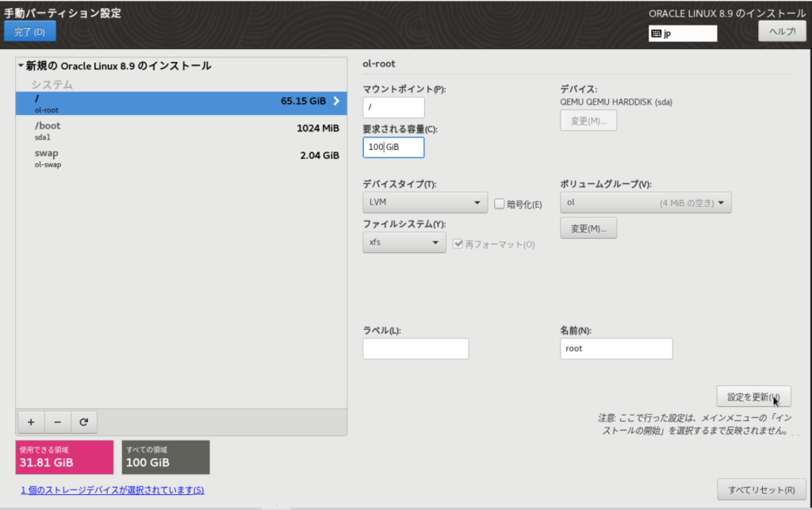Click the remove partition minus icon
812x510 pixels.
(57, 421)
